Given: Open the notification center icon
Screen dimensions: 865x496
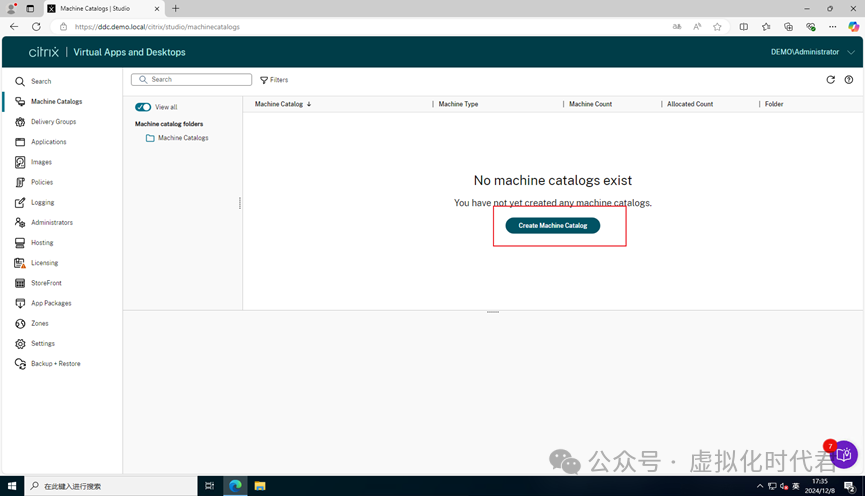Looking at the screenshot, I should tap(850, 486).
